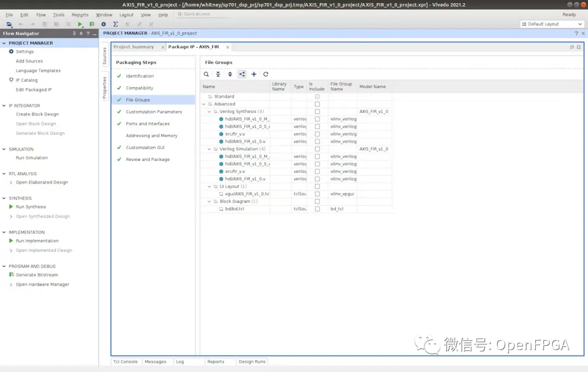Expand Open Elaborated Design

pyautogui.click(x=11, y=182)
